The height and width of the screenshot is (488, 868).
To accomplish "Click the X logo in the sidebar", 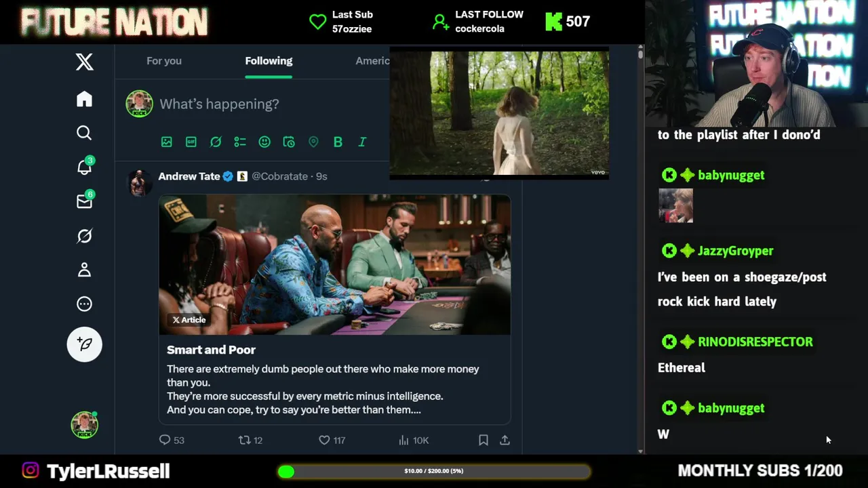I will pyautogui.click(x=84, y=62).
